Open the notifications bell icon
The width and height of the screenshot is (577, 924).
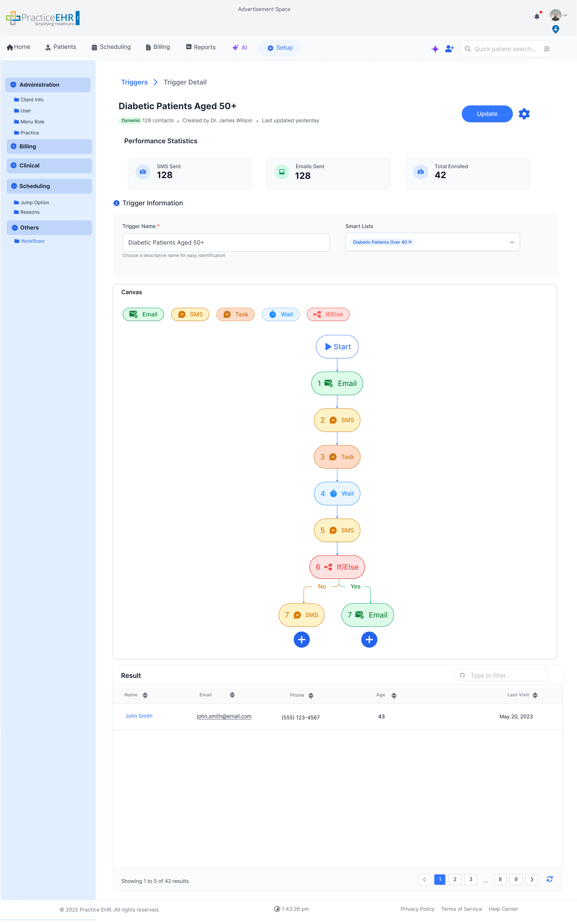[537, 16]
